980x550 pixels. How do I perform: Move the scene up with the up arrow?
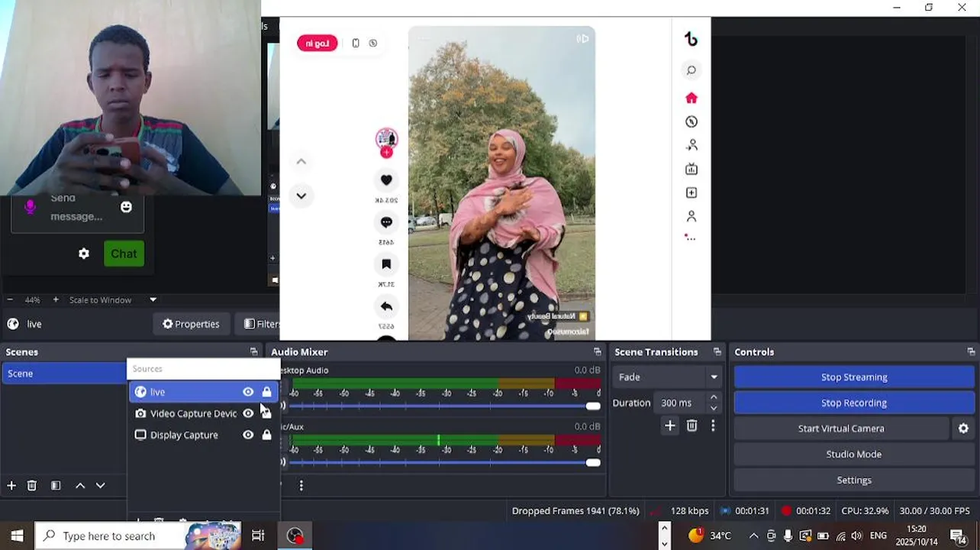(x=80, y=486)
